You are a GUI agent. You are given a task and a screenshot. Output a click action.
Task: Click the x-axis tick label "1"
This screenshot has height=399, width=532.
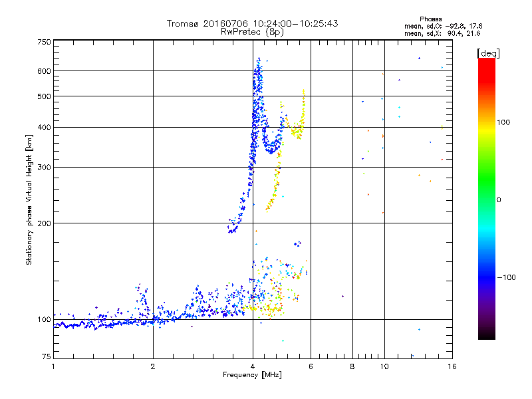(53, 366)
